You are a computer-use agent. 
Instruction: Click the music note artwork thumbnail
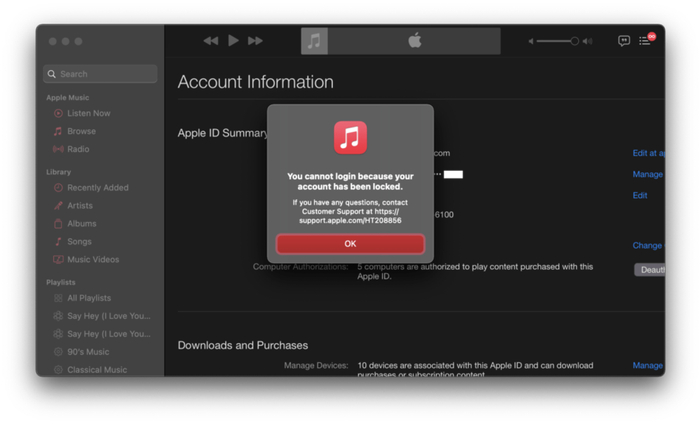tap(314, 41)
